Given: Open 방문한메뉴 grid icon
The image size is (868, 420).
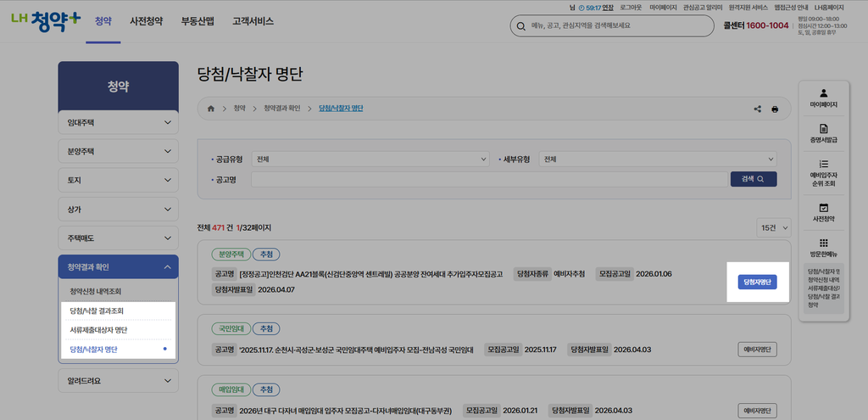Looking at the screenshot, I should [x=823, y=244].
